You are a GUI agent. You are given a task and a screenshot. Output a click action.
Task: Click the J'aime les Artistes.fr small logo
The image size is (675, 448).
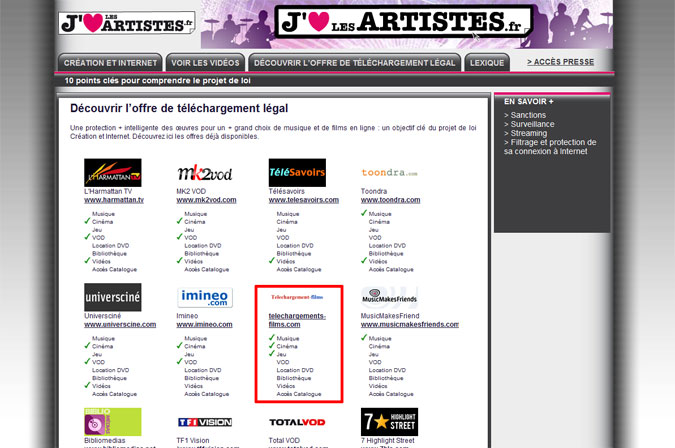(x=127, y=23)
